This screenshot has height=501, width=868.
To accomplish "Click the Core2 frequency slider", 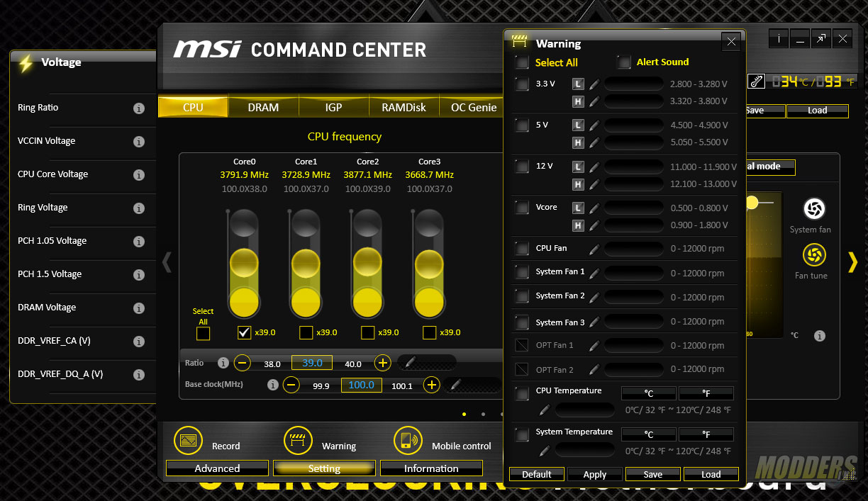I will [x=368, y=264].
